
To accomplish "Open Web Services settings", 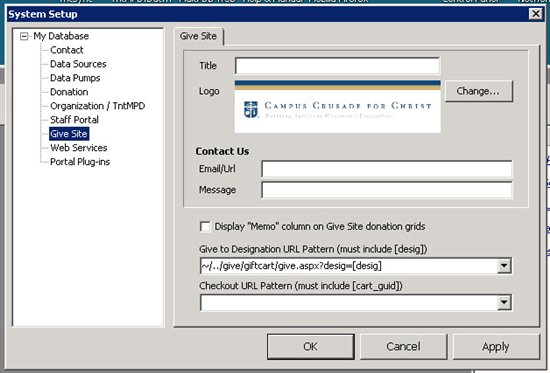I will (x=79, y=148).
